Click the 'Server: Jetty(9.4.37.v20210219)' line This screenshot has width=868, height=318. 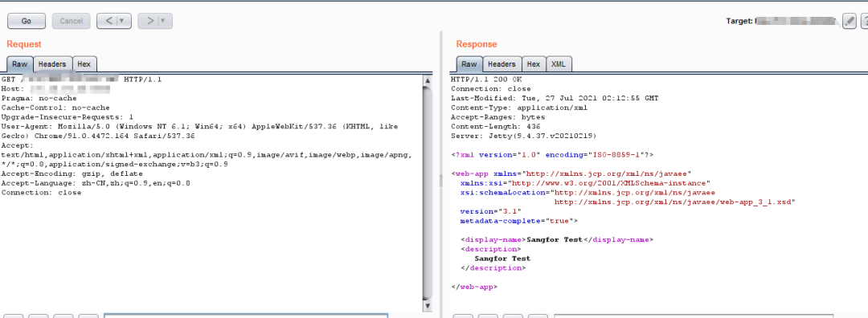coord(524,136)
